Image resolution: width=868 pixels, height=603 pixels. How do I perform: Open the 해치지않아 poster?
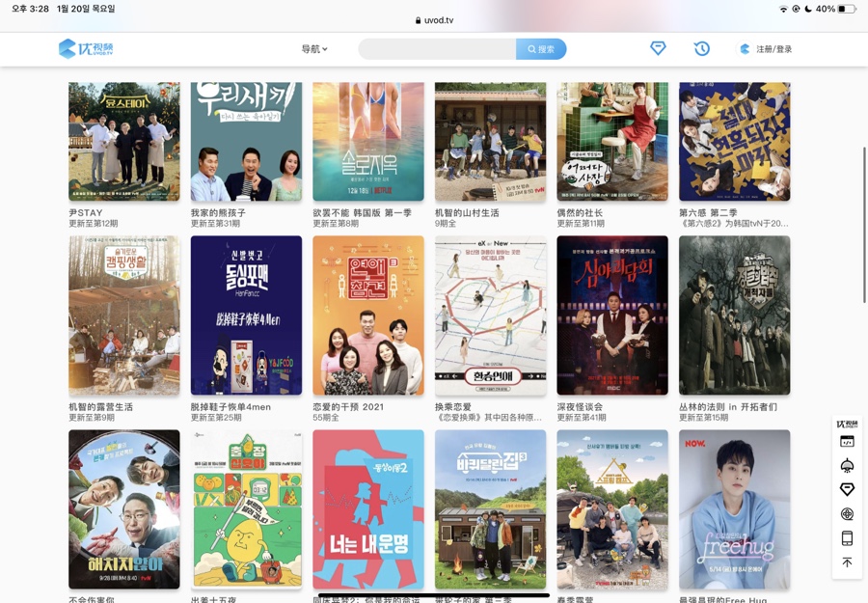124,508
